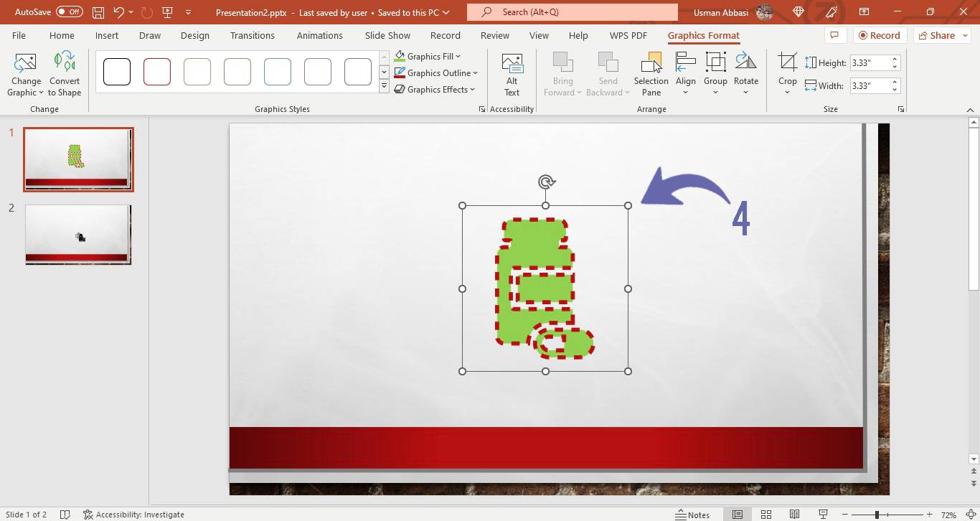The height and width of the screenshot is (521, 980).
Task: Select slide 2 thumbnail
Action: pos(78,235)
